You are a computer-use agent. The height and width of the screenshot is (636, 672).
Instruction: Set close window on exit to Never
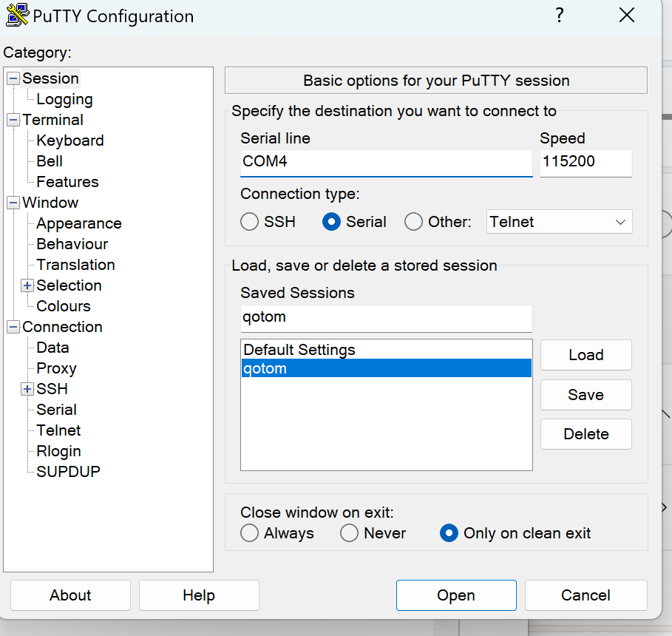[x=349, y=533]
